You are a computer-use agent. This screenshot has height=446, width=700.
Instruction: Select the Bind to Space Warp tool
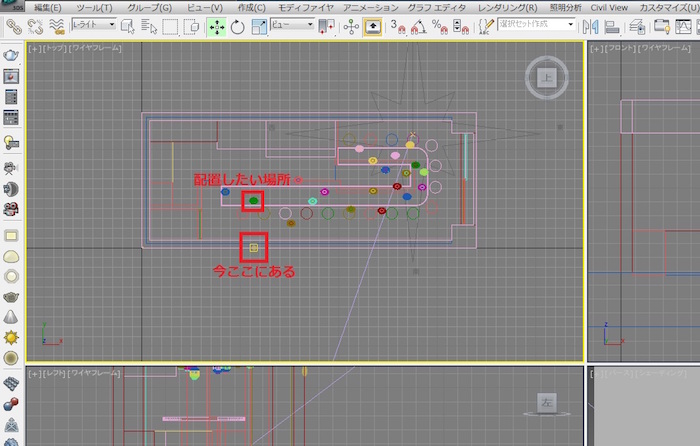[x=56, y=25]
